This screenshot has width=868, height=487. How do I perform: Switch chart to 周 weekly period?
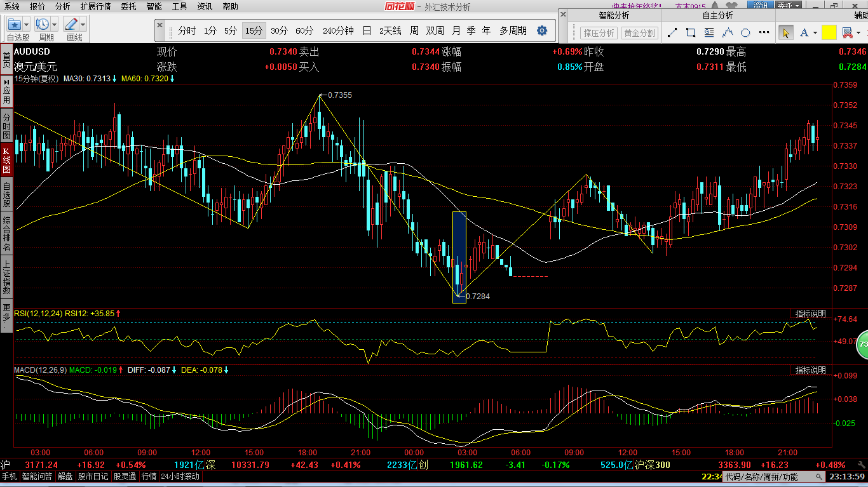point(414,30)
